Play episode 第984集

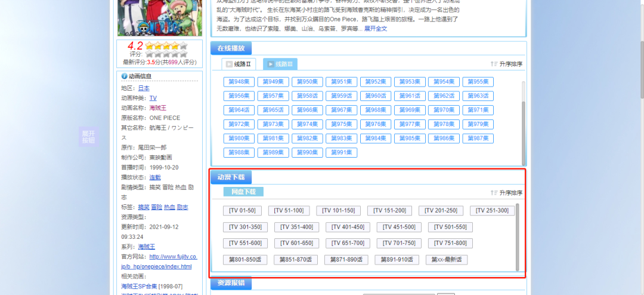pyautogui.click(x=376, y=138)
